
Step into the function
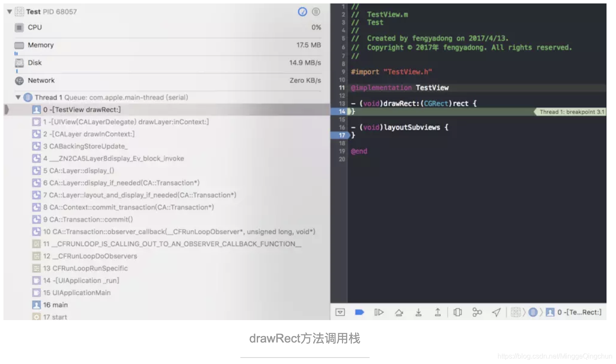tap(418, 312)
